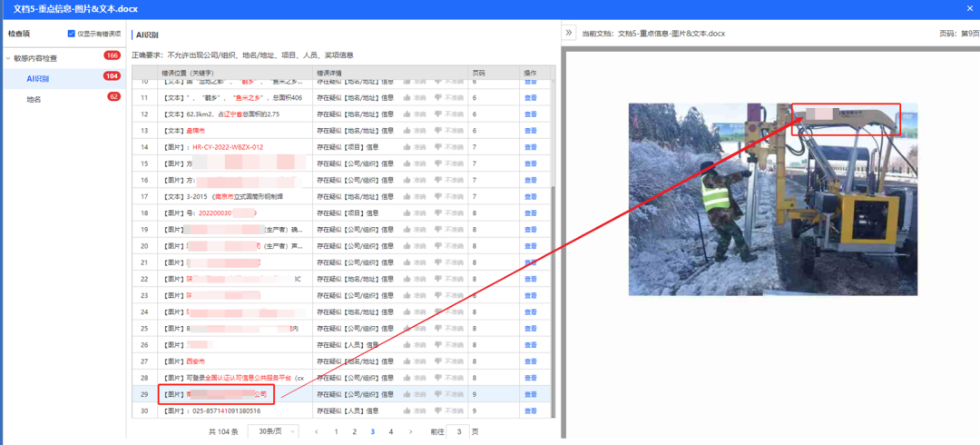Click 查看 link for row 29
The width and height of the screenshot is (980, 445).
(531, 395)
